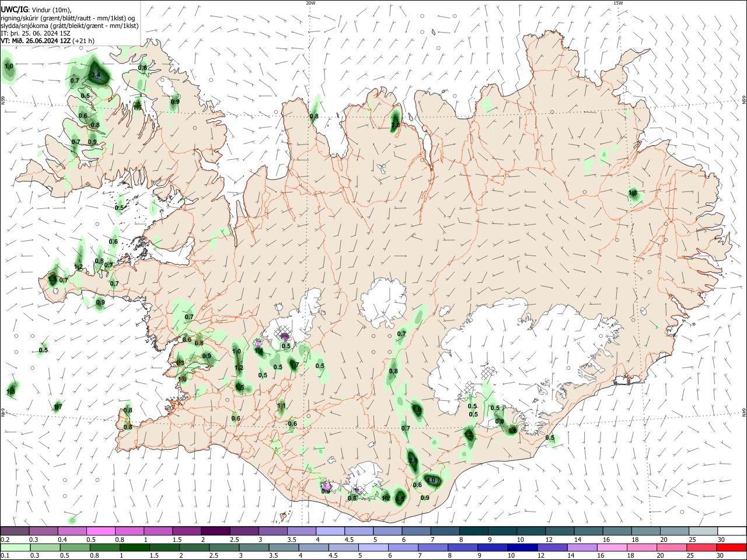Click the 2.8 precipitation value on north coast

pyautogui.click(x=395, y=125)
